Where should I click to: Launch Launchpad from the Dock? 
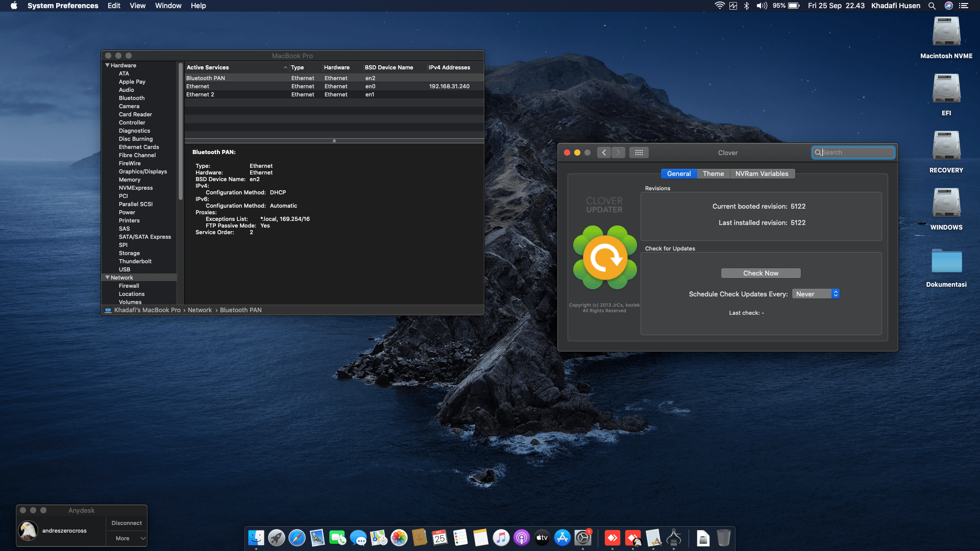click(277, 538)
